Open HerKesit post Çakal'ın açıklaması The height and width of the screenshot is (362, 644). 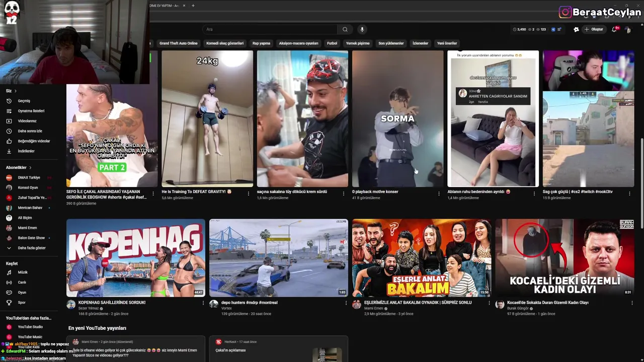click(x=230, y=350)
